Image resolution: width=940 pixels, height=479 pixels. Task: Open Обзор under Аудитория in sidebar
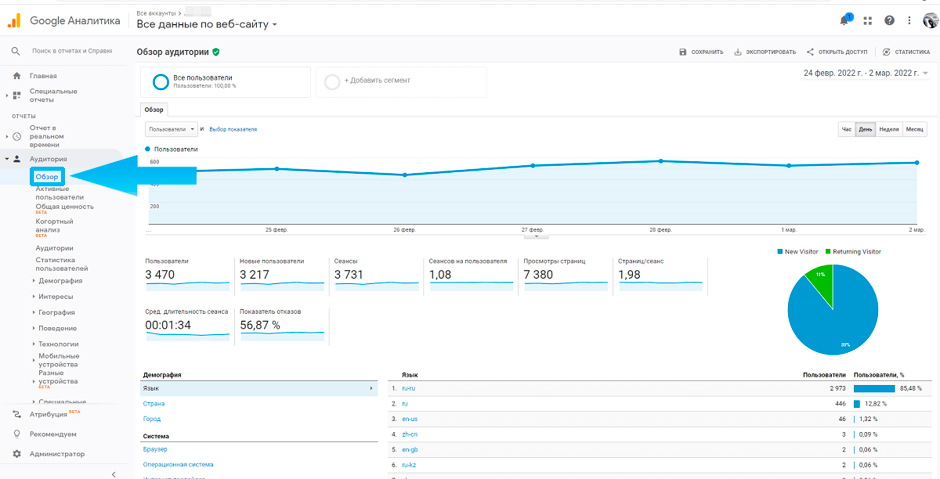(47, 177)
